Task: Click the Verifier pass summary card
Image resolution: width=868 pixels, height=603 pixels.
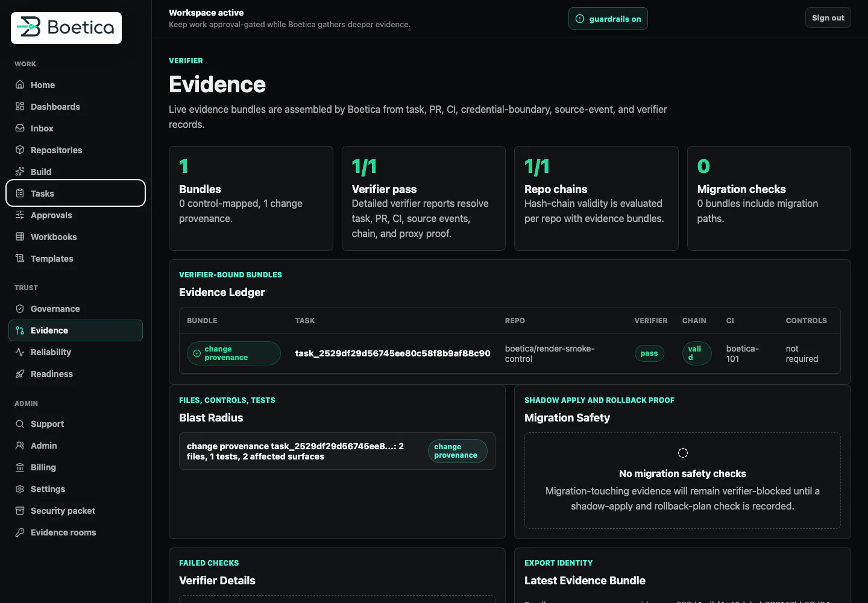Action: (x=424, y=198)
